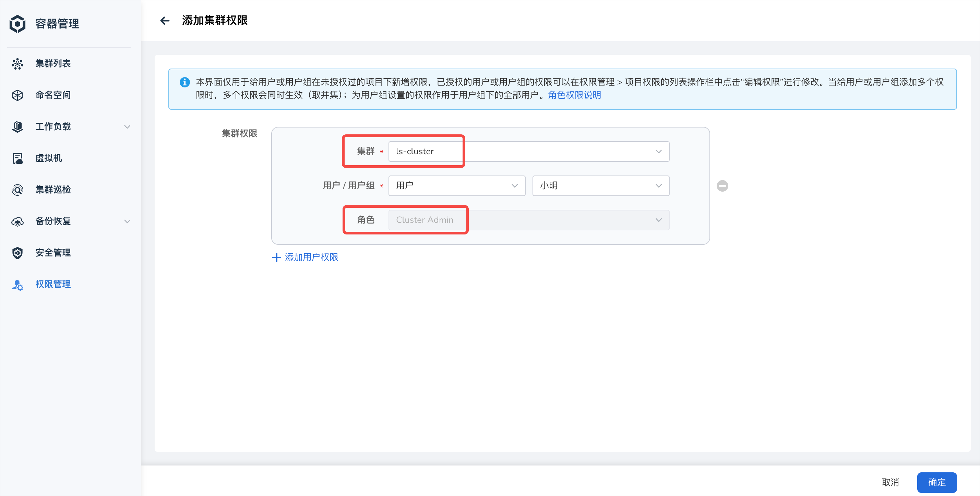Click the 容器管理 title text
The height and width of the screenshot is (496, 980).
[x=57, y=24]
